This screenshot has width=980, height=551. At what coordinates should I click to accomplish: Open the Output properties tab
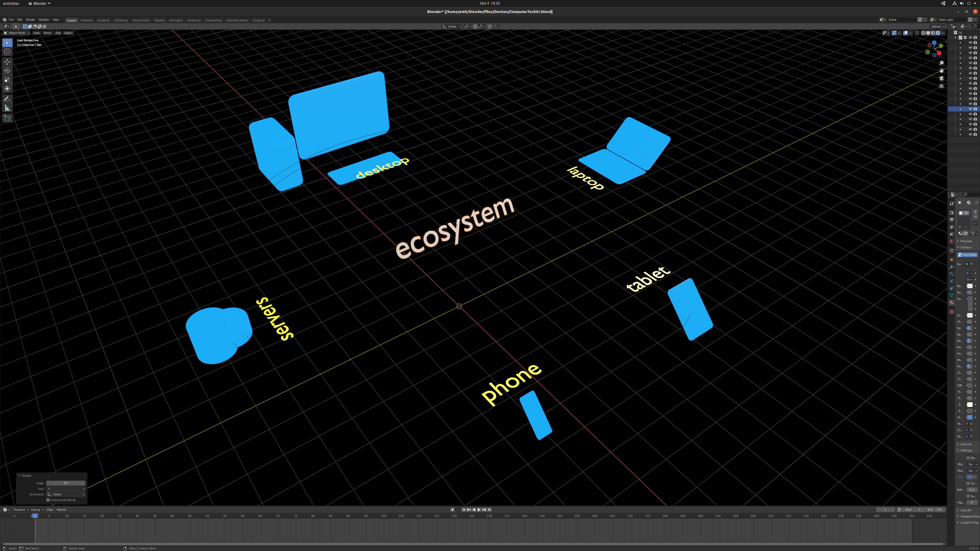(x=951, y=220)
